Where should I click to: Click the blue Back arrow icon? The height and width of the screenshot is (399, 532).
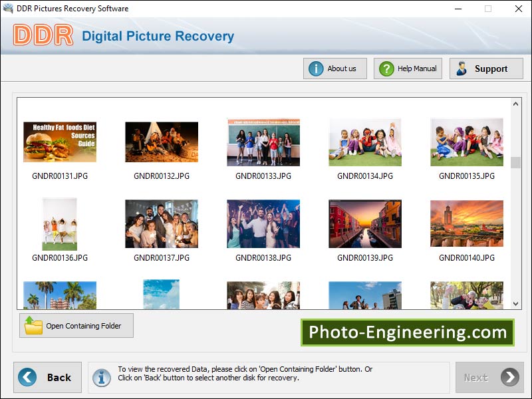[27, 377]
